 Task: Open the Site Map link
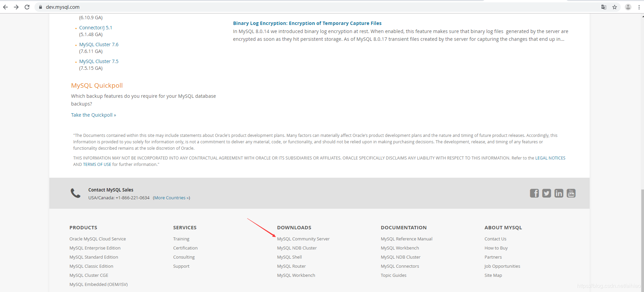493,275
